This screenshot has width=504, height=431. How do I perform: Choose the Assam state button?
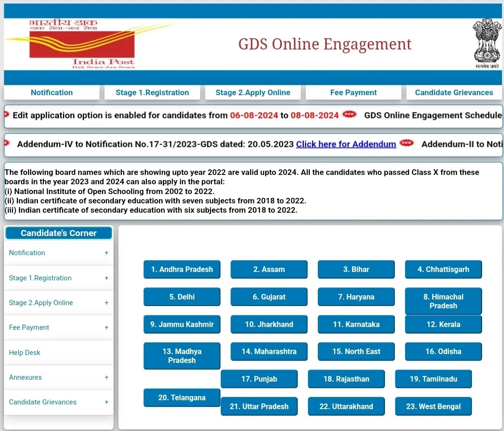[269, 269]
